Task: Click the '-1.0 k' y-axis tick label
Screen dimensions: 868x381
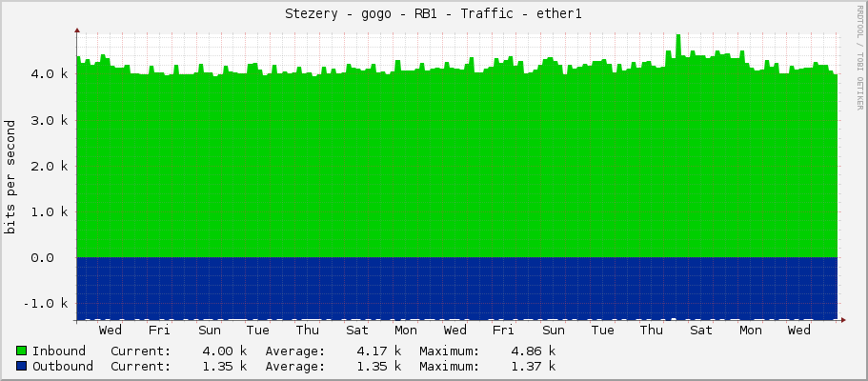Action: (44, 304)
